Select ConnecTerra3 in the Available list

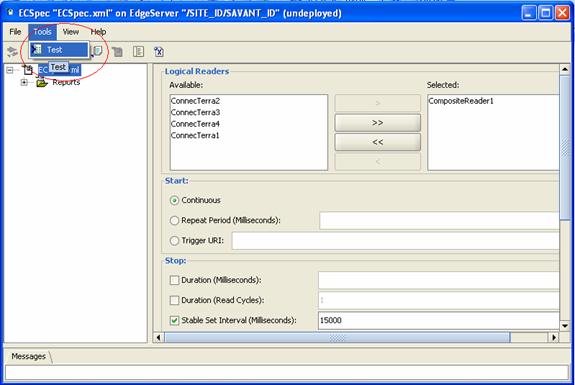(195, 112)
